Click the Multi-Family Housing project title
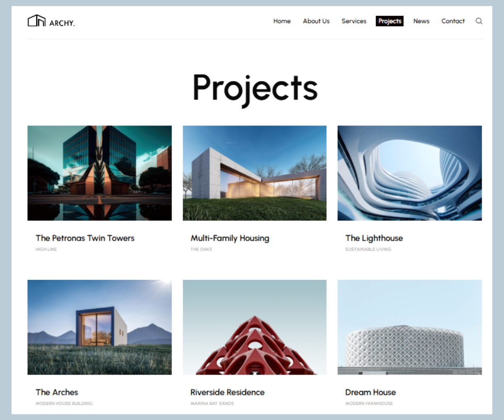This screenshot has height=420, width=504. [230, 238]
